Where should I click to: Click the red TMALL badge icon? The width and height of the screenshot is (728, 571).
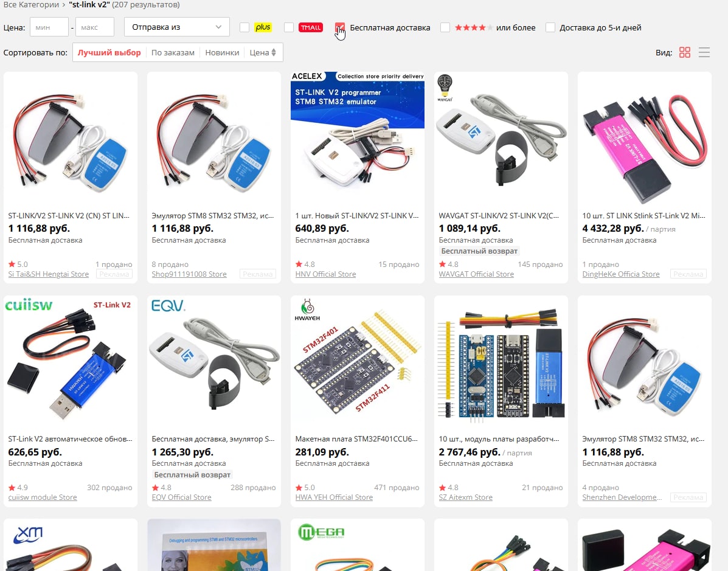(311, 27)
